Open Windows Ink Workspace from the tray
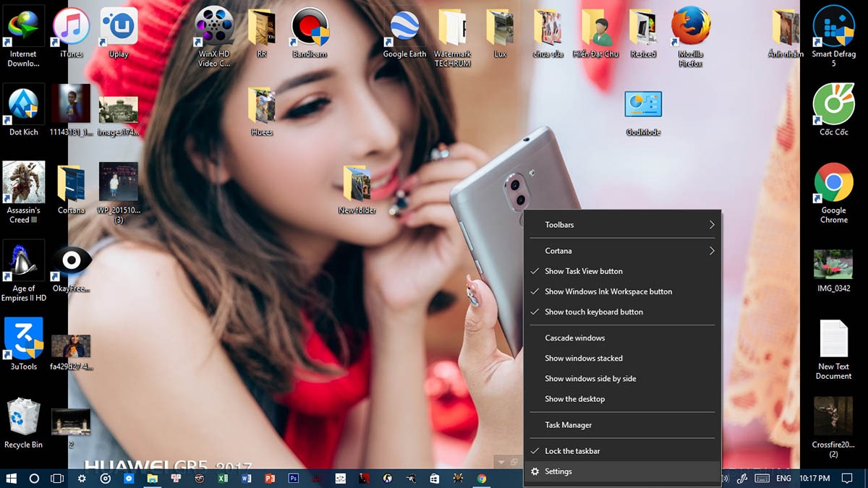Screen dimensions: 868x488 click(741, 479)
